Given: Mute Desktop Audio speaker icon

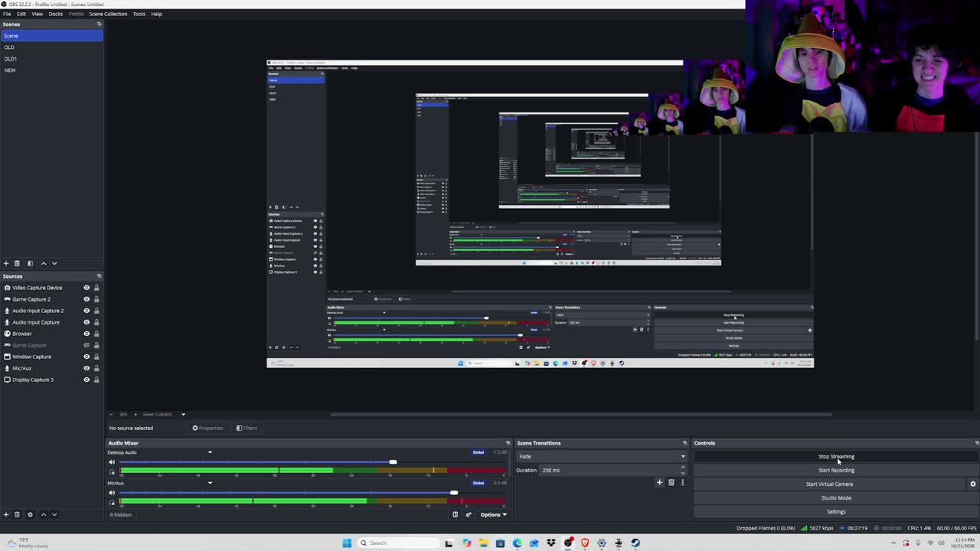Looking at the screenshot, I should (112, 462).
